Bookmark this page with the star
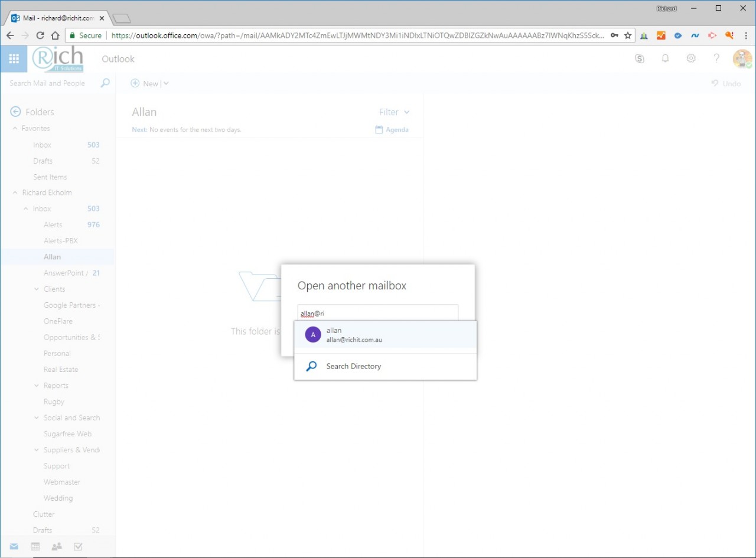Screen dimensions: 756x558 627,35
